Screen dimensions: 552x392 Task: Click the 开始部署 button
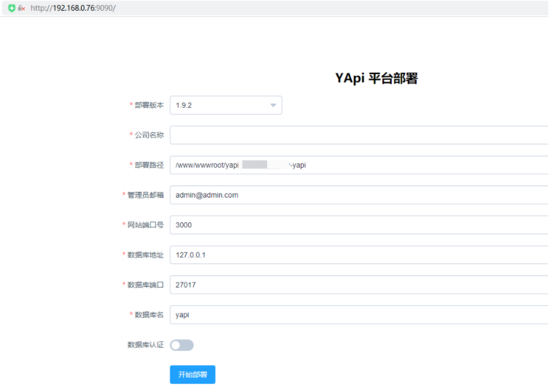192,375
